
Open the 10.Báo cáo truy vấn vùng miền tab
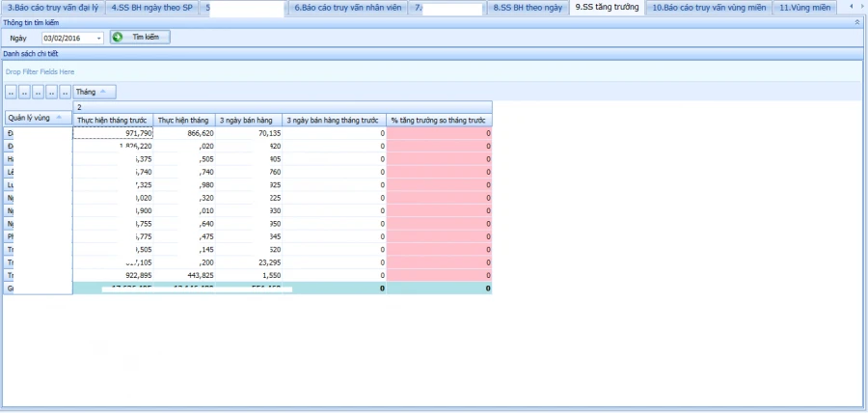[x=709, y=8]
